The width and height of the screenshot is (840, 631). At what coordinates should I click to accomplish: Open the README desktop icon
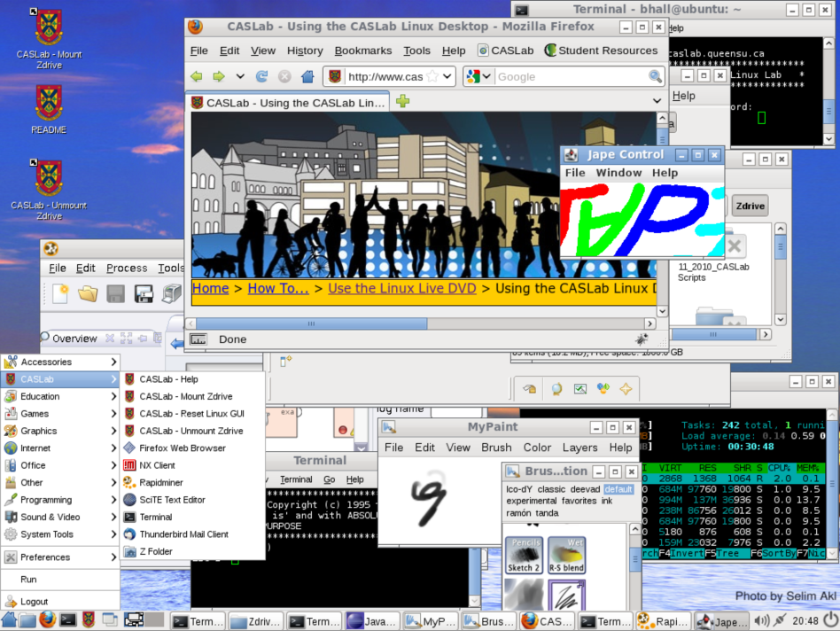pos(49,110)
